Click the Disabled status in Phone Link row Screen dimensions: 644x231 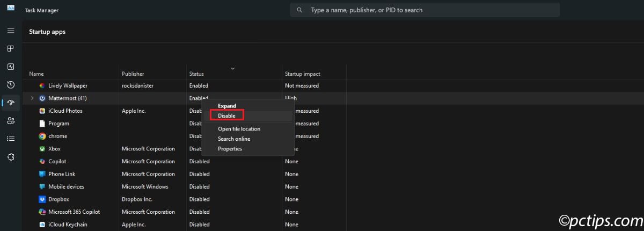200,174
